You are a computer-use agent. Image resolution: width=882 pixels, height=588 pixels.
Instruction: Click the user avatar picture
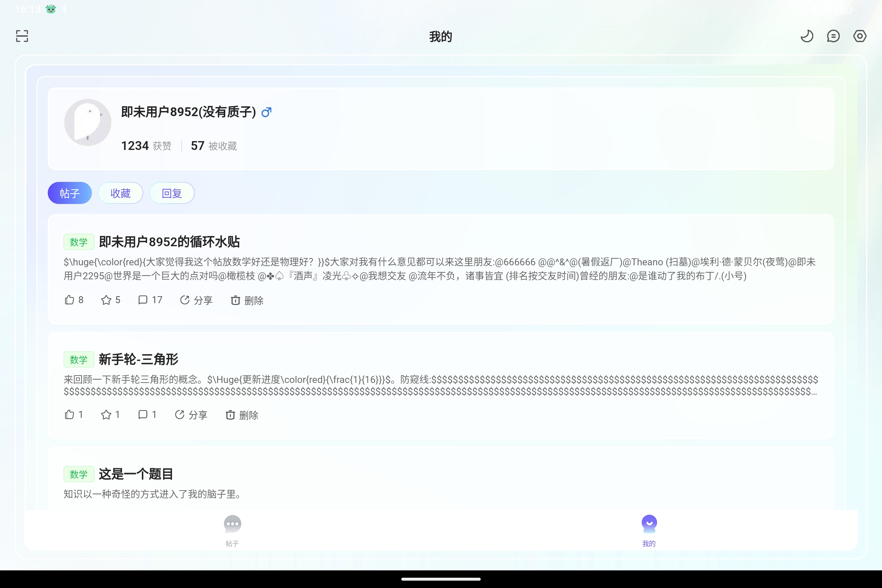tap(88, 122)
